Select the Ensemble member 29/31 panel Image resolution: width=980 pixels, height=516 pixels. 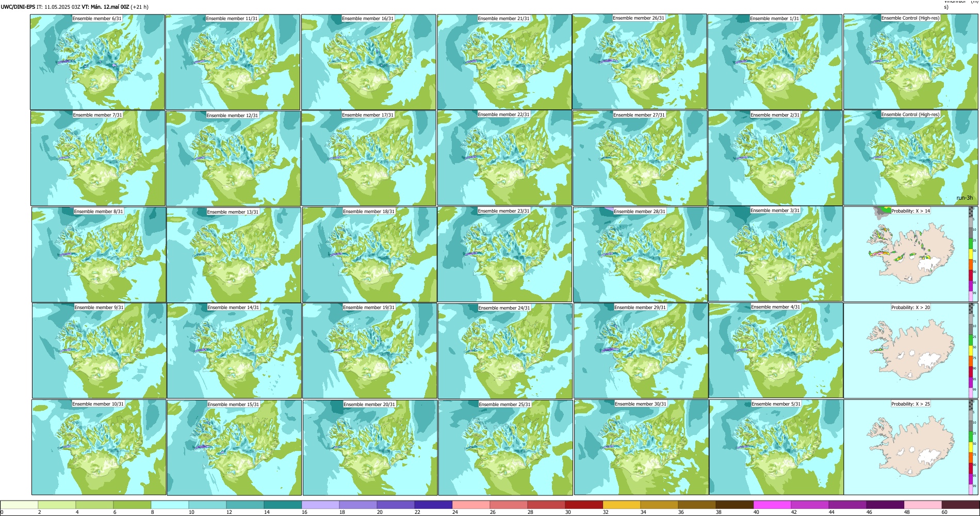(641, 351)
